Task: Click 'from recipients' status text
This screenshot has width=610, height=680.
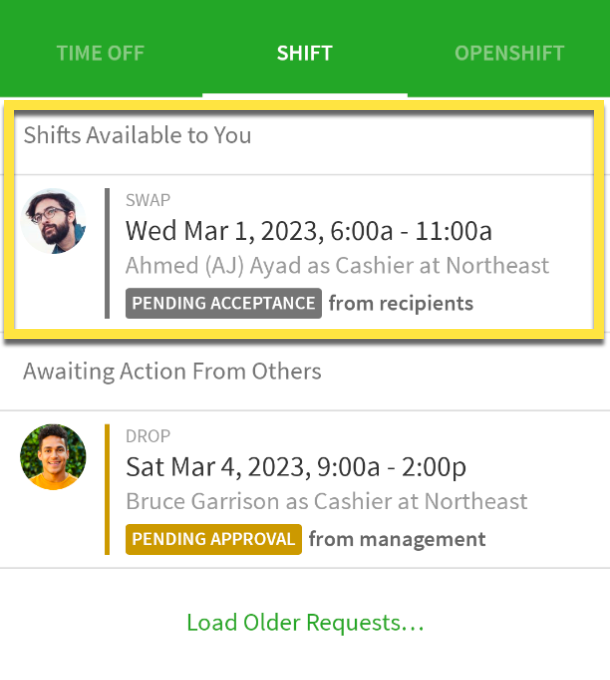Action: 401,303
